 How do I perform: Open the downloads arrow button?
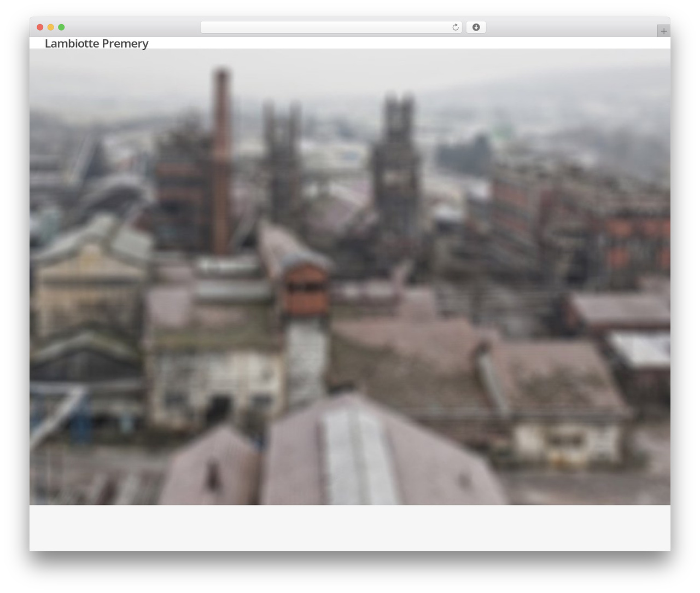(476, 27)
